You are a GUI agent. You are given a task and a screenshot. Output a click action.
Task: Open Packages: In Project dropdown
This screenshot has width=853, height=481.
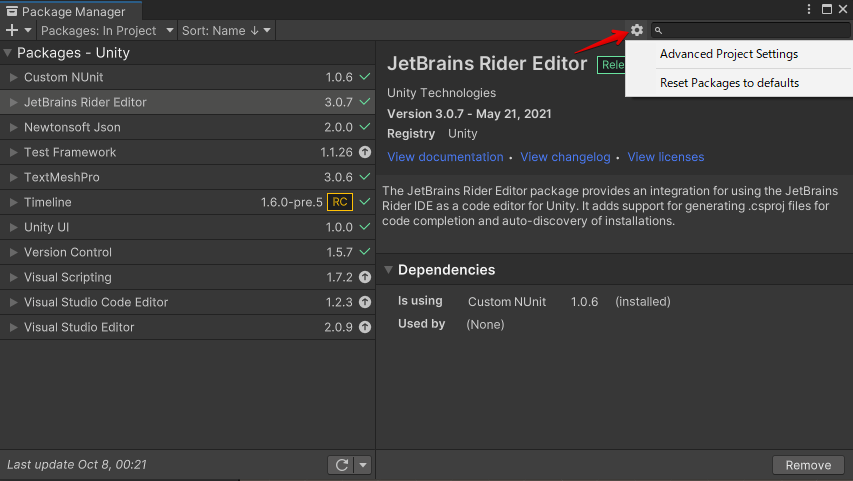click(107, 30)
